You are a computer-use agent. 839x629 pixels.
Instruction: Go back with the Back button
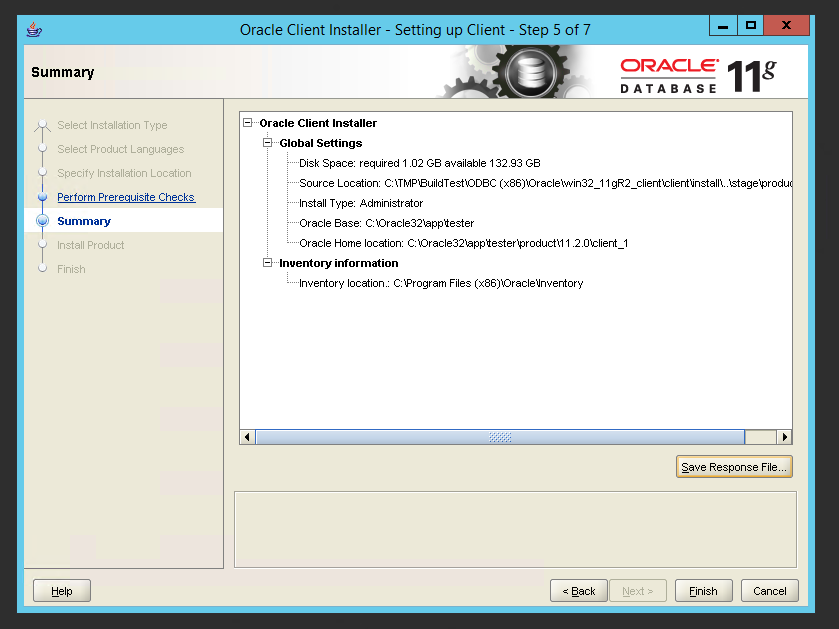(x=578, y=591)
